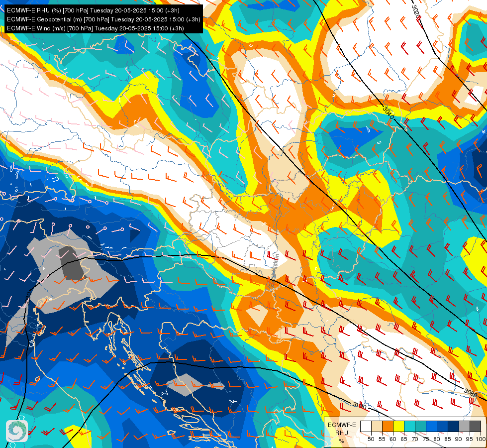Click the legend value 60
Viewport: 487px width, 448px height.
pyautogui.click(x=393, y=439)
